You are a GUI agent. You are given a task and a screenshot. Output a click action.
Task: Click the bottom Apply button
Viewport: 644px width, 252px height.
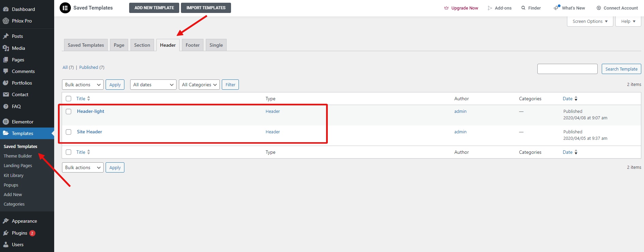(115, 167)
